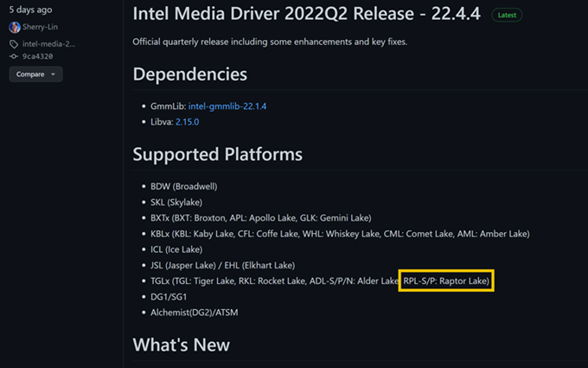Image resolution: width=588 pixels, height=368 pixels.
Task: Click the Supported Platforms heading
Action: [218, 154]
